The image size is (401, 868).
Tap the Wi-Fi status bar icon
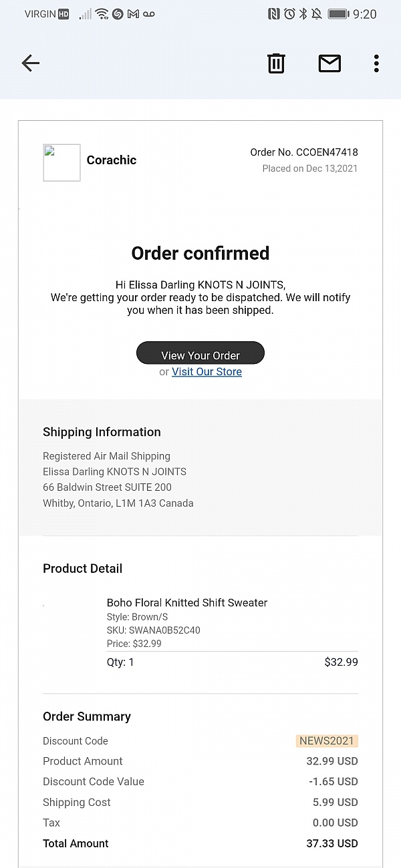pos(102,14)
